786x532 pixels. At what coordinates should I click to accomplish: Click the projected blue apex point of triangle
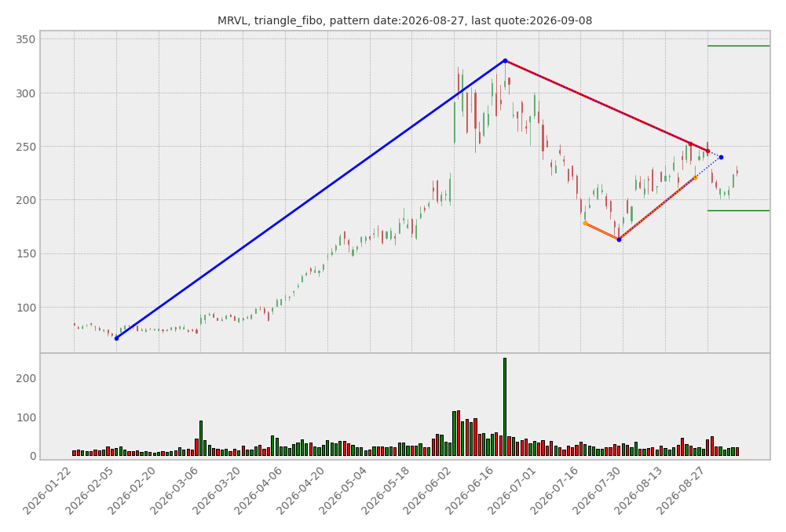(722, 157)
